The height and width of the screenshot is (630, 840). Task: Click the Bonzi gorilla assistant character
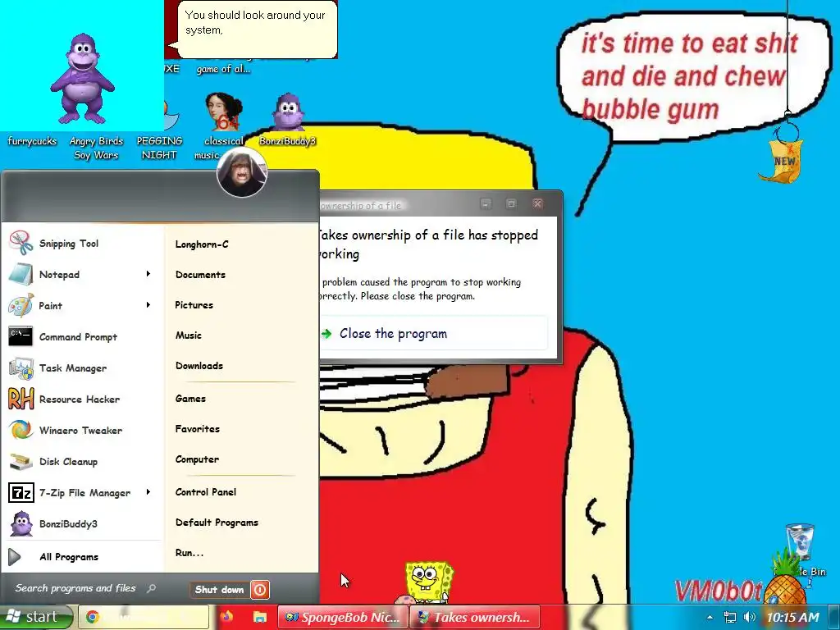pos(82,78)
